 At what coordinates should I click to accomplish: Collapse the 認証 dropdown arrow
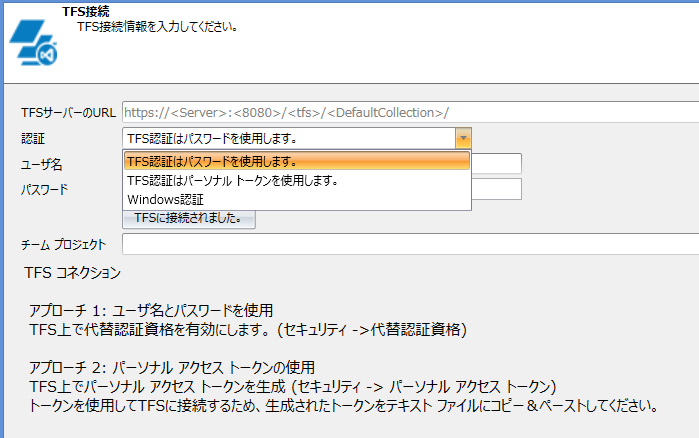[463, 138]
